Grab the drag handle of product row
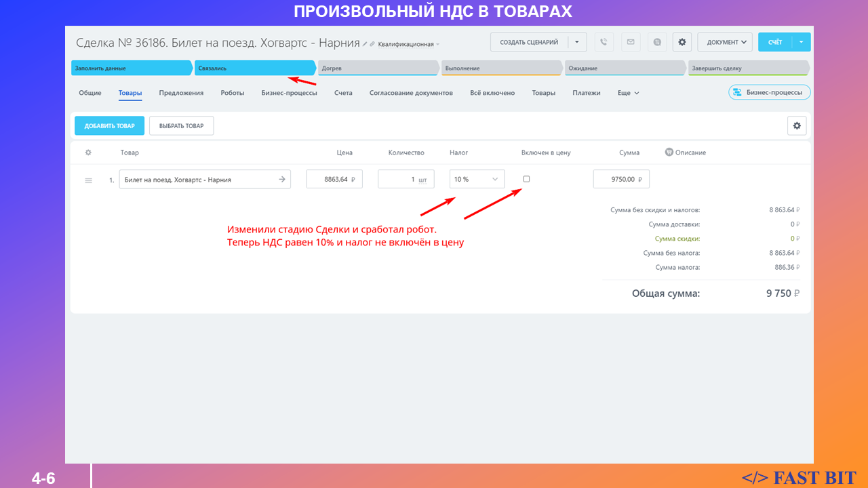This screenshot has width=868, height=488. pos(88,180)
